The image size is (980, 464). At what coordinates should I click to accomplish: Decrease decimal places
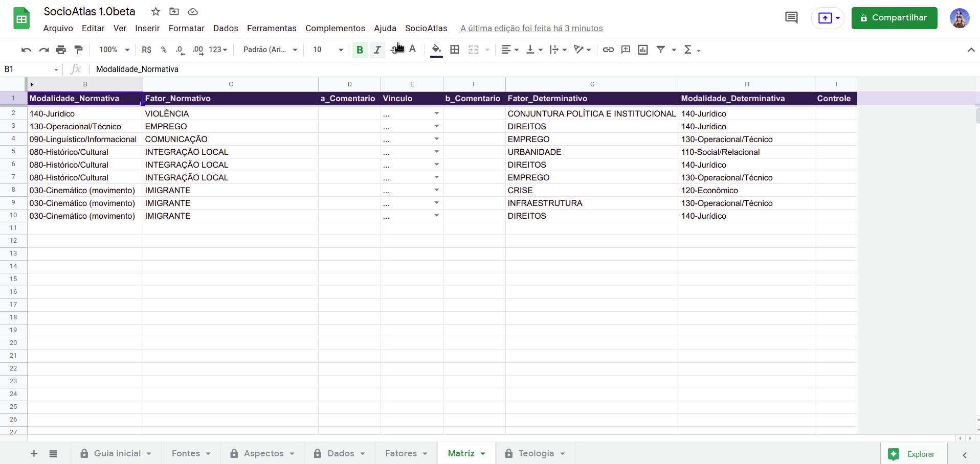coord(180,50)
